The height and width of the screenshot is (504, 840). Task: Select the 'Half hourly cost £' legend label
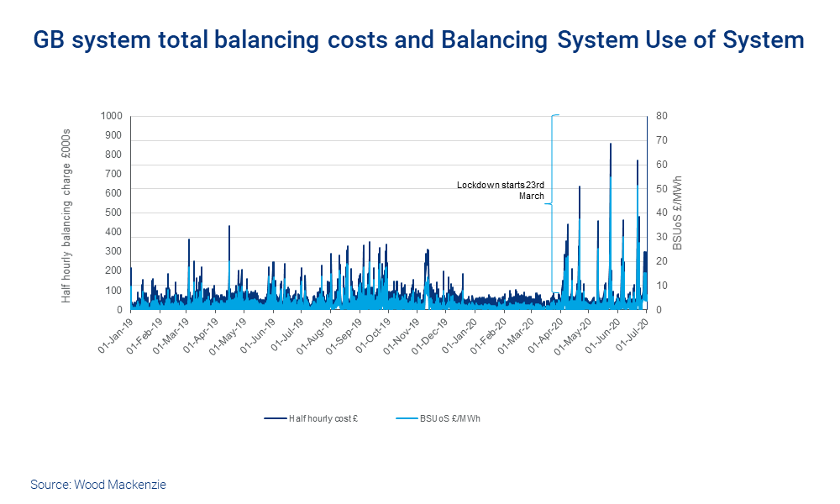pyautogui.click(x=323, y=417)
